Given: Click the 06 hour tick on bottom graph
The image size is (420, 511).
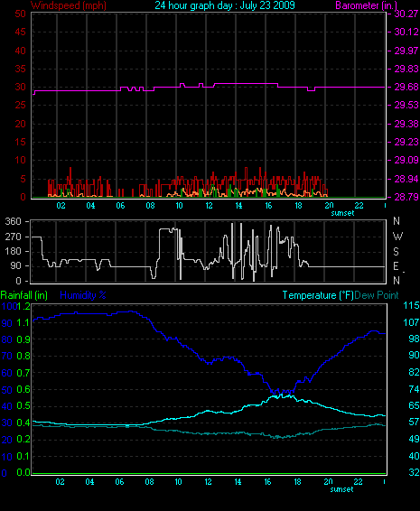Looking at the screenshot, I should 119,482.
